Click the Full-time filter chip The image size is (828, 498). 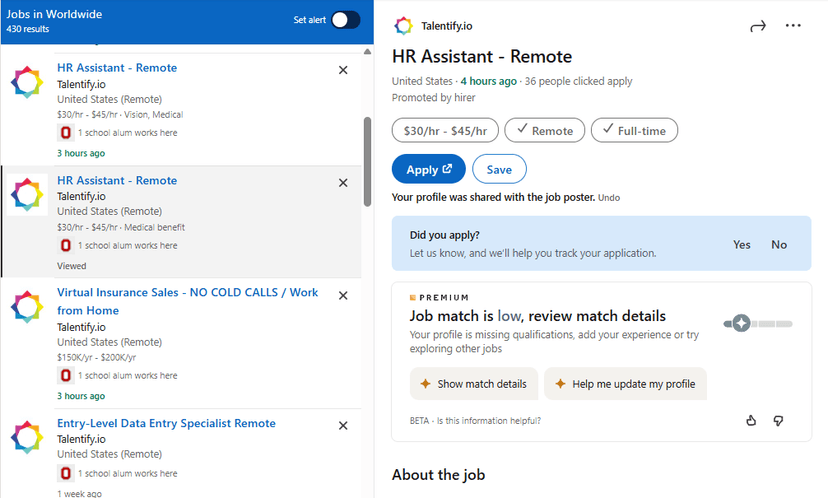tap(634, 130)
